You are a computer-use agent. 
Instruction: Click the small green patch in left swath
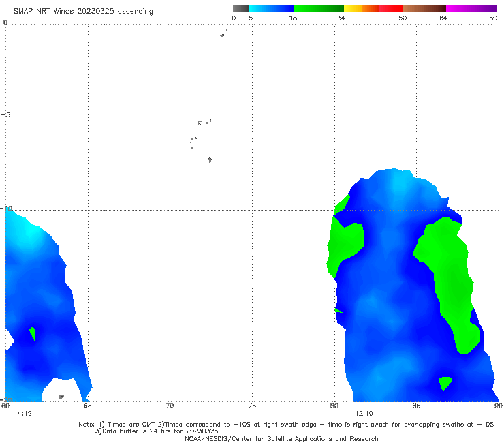click(33, 333)
